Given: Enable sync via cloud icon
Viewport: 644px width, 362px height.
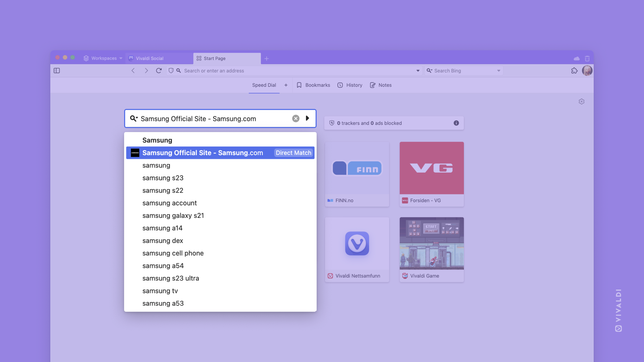Looking at the screenshot, I should click(x=576, y=58).
